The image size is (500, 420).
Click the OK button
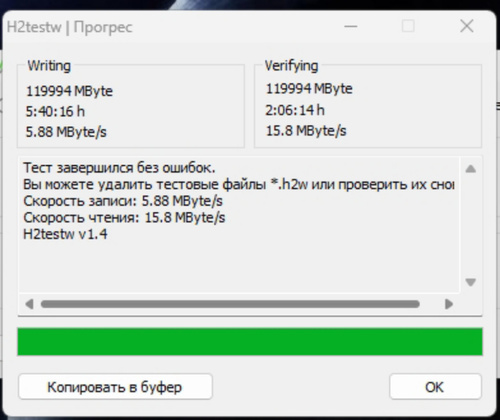click(435, 387)
